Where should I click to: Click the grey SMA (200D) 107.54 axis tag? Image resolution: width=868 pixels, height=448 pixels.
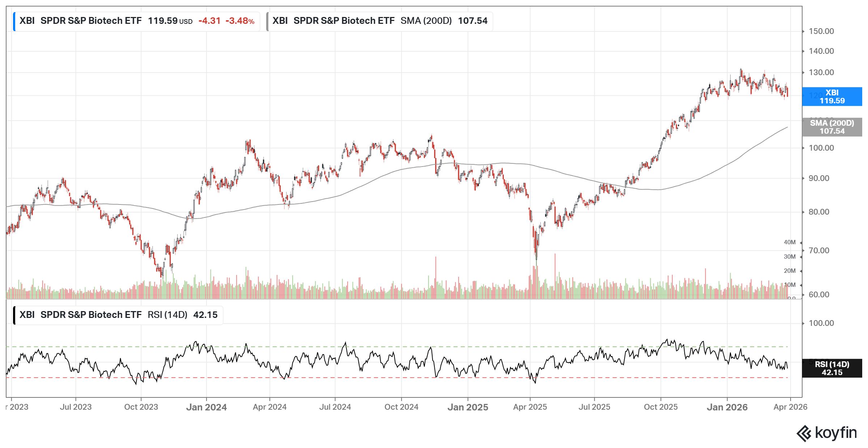tap(831, 127)
